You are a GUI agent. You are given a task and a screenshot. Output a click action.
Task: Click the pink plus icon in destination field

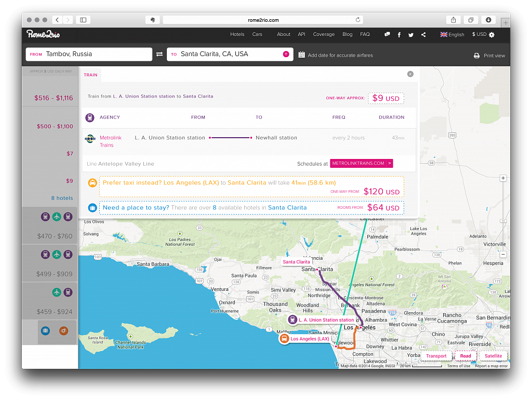pyautogui.click(x=286, y=54)
